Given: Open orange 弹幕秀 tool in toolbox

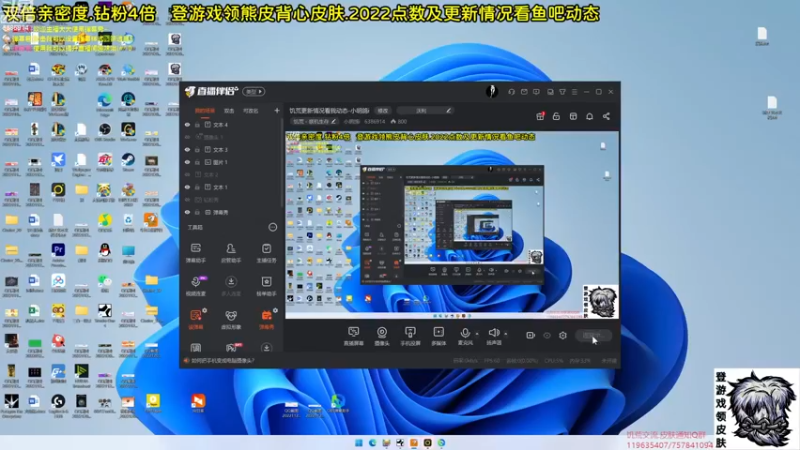Looking at the screenshot, I should (266, 320).
